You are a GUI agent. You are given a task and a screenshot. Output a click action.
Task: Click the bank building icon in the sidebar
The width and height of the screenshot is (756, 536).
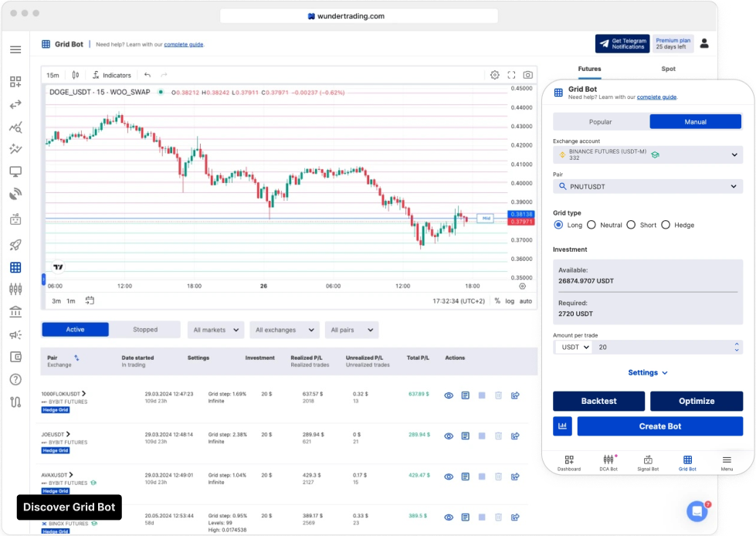click(15, 312)
